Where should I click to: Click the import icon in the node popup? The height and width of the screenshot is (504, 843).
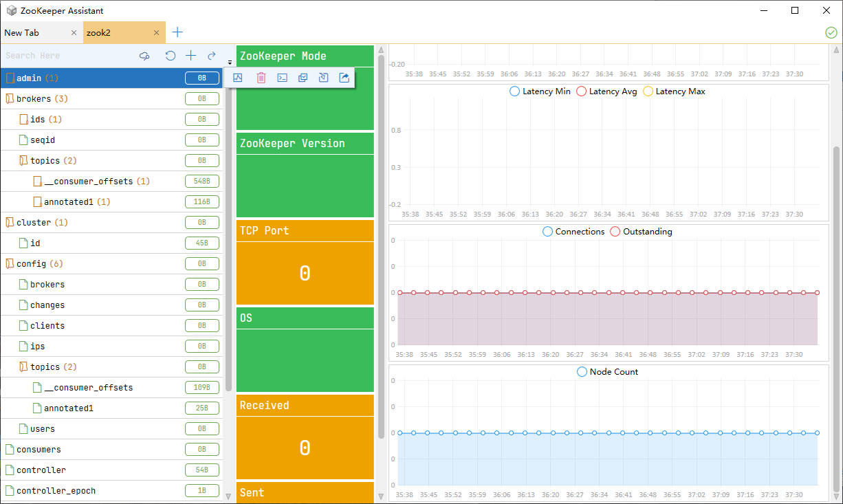(323, 78)
